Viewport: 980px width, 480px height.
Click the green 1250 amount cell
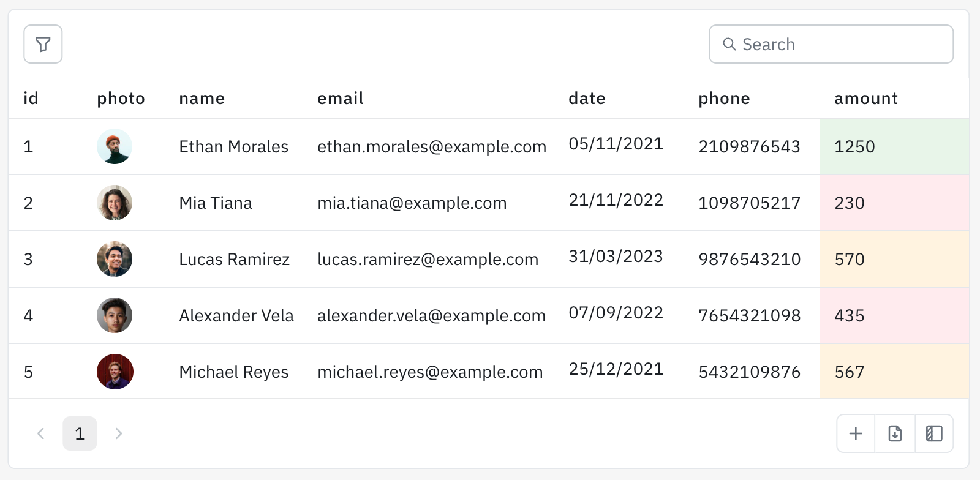point(894,147)
